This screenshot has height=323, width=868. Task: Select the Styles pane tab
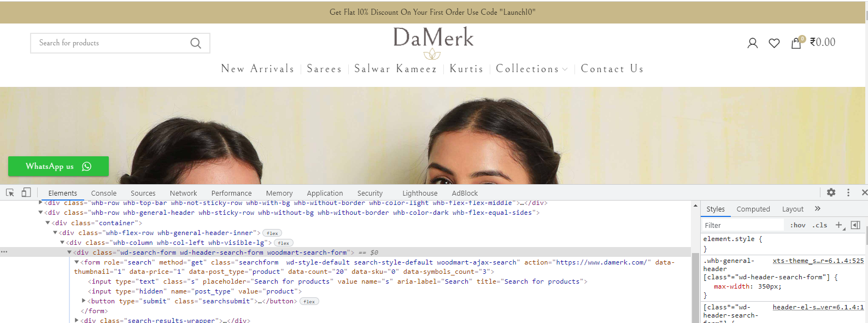[715, 209]
